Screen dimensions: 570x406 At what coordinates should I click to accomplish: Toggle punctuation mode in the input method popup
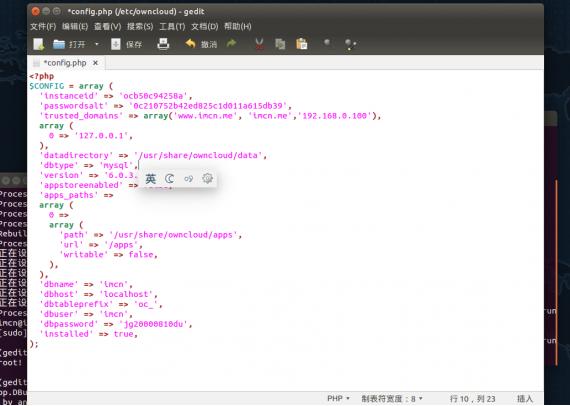pyautogui.click(x=188, y=179)
